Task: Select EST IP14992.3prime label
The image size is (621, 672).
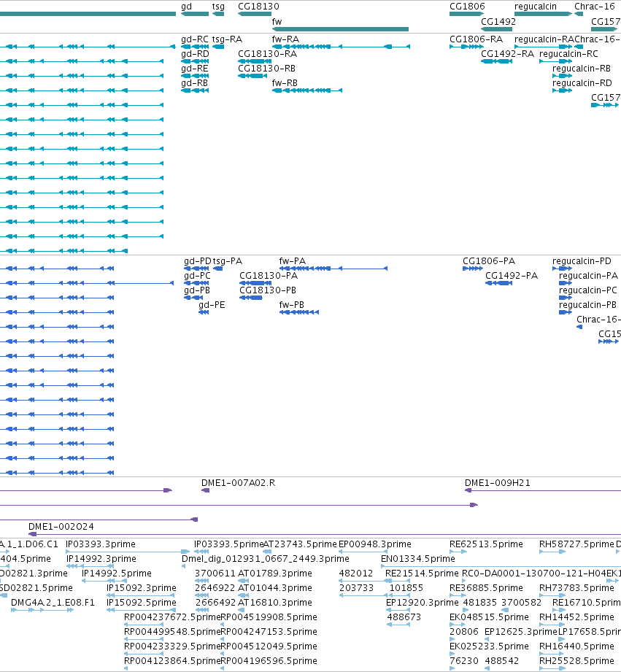Action: (101, 559)
